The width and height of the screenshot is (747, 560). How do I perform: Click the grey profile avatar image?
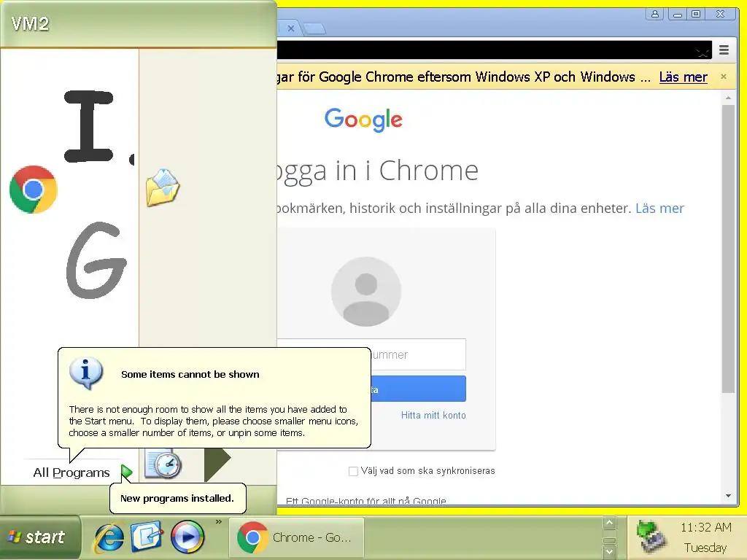tap(366, 292)
